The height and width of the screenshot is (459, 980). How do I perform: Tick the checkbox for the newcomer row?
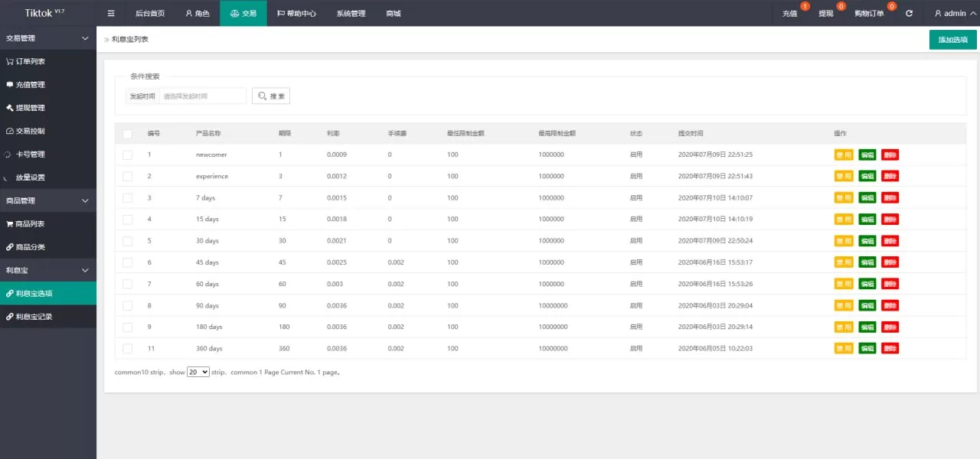tap(127, 155)
